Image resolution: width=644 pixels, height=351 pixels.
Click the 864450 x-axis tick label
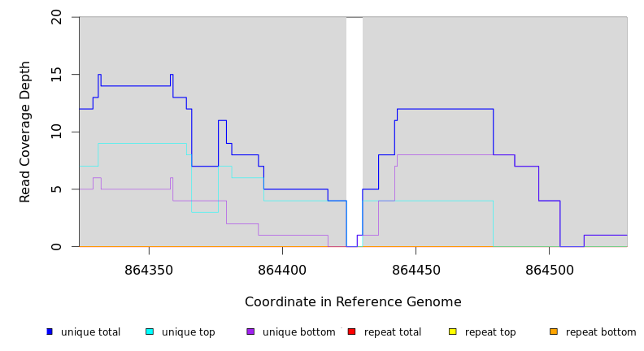pos(416,269)
